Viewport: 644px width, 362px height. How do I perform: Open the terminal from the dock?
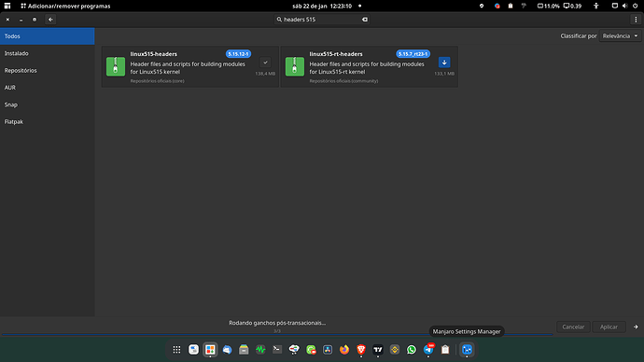(x=277, y=350)
